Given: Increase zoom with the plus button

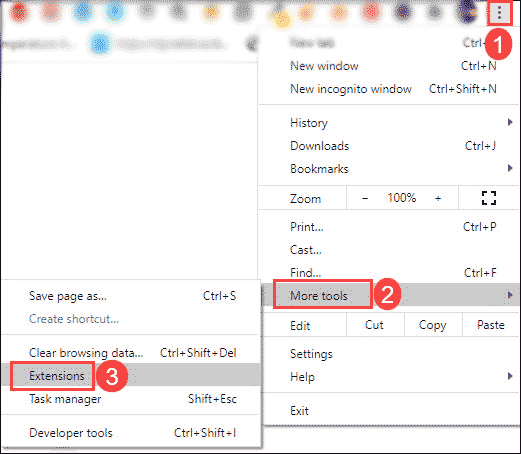Looking at the screenshot, I should click(438, 198).
